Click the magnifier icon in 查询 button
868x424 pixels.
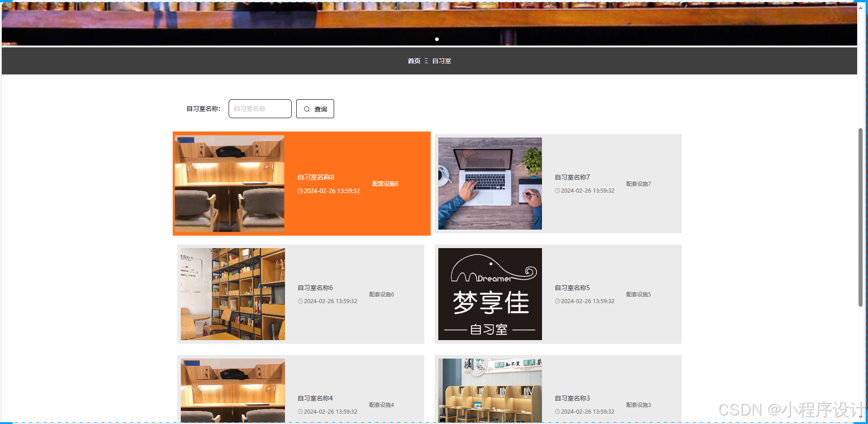pyautogui.click(x=307, y=109)
